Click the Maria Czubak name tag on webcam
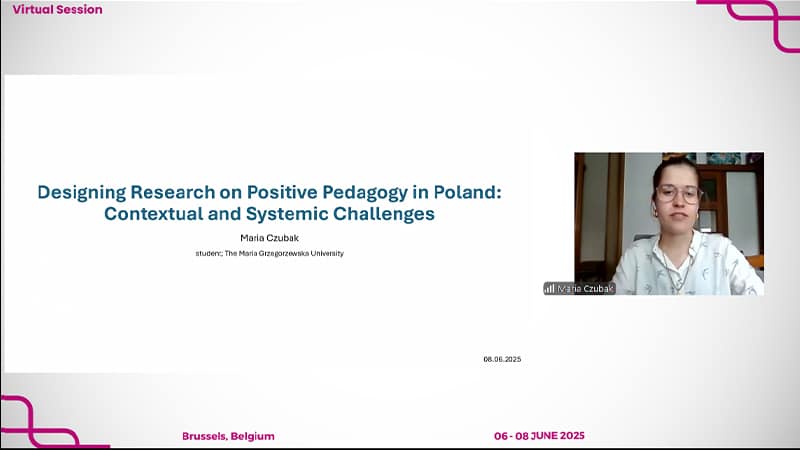The image size is (800, 450). pyautogui.click(x=585, y=288)
